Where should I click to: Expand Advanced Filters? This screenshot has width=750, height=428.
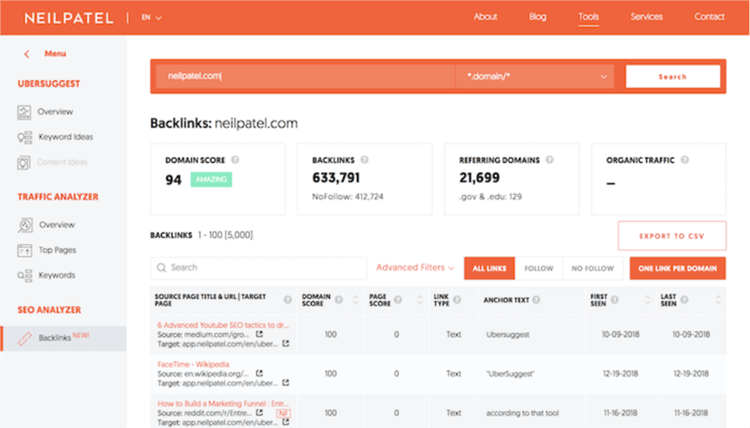point(415,268)
